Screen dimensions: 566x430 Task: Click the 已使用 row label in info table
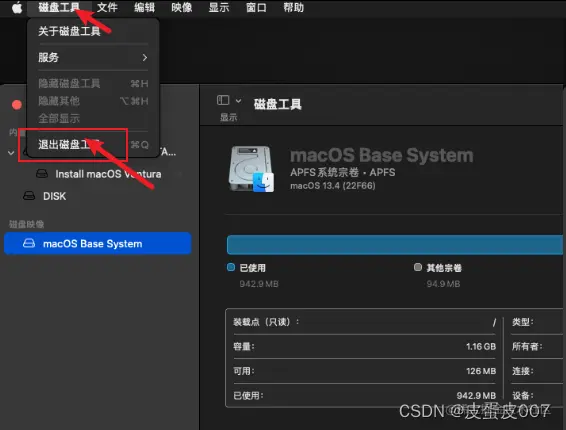coord(248,395)
